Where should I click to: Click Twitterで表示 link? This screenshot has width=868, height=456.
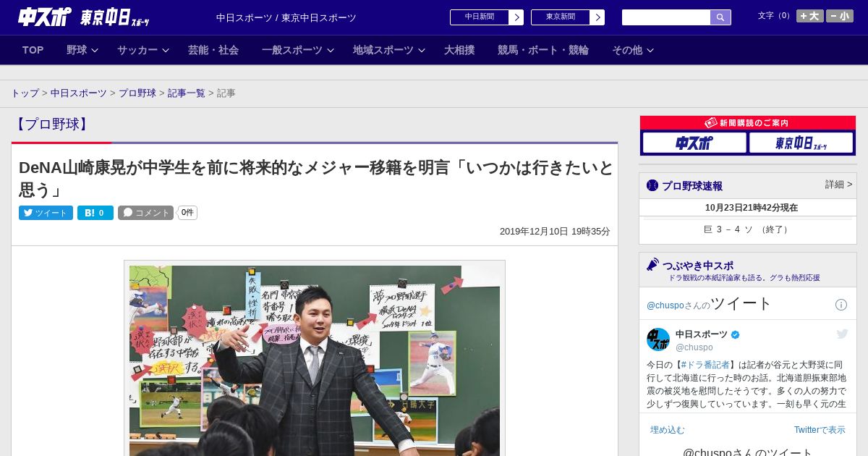[820, 430]
